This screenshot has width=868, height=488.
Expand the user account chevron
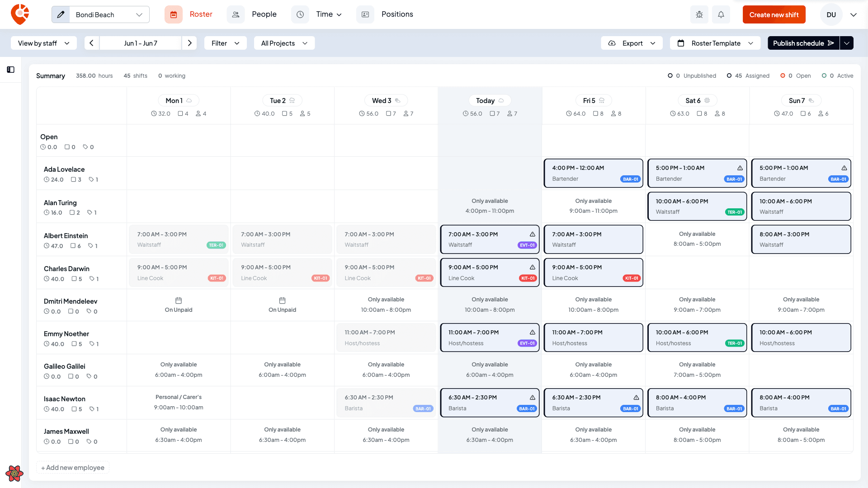[854, 14]
